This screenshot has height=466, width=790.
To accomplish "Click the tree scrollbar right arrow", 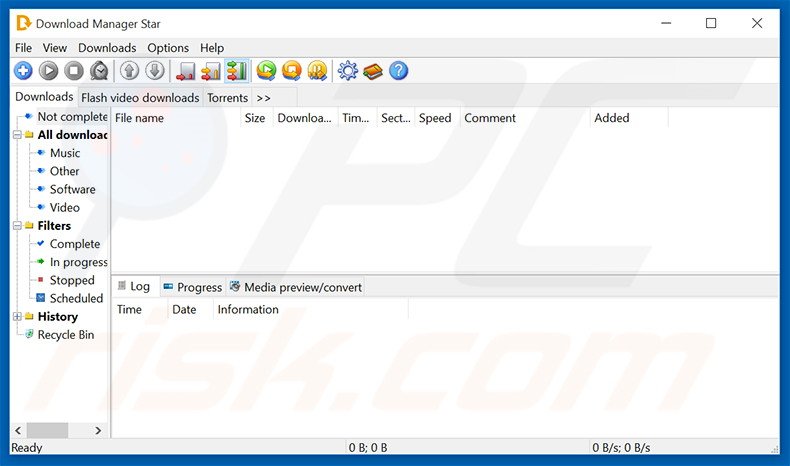I will point(98,430).
